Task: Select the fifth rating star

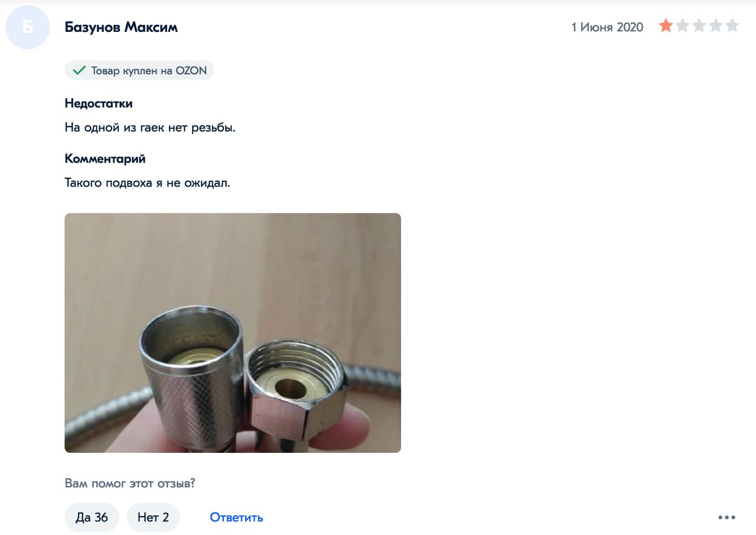Action: pos(732,25)
